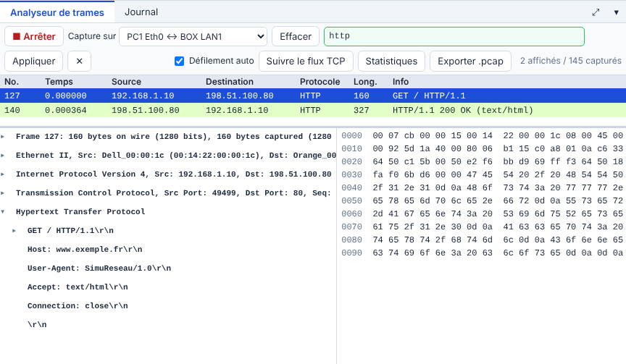Click the Effacer button
The width and height of the screenshot is (626, 364).
(x=296, y=37)
